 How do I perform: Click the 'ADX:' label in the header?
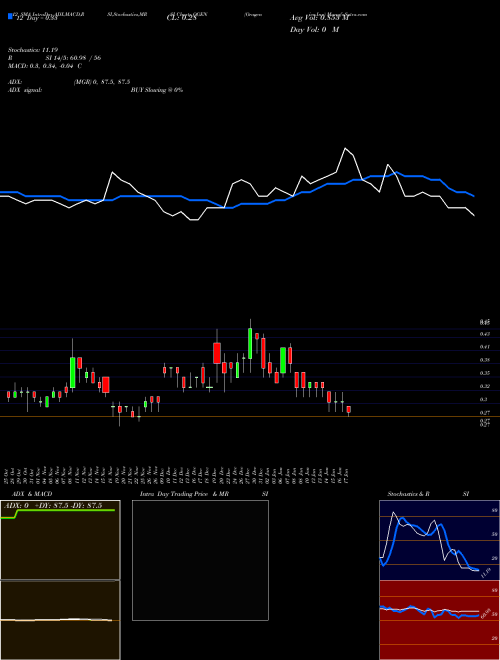tap(15, 82)
